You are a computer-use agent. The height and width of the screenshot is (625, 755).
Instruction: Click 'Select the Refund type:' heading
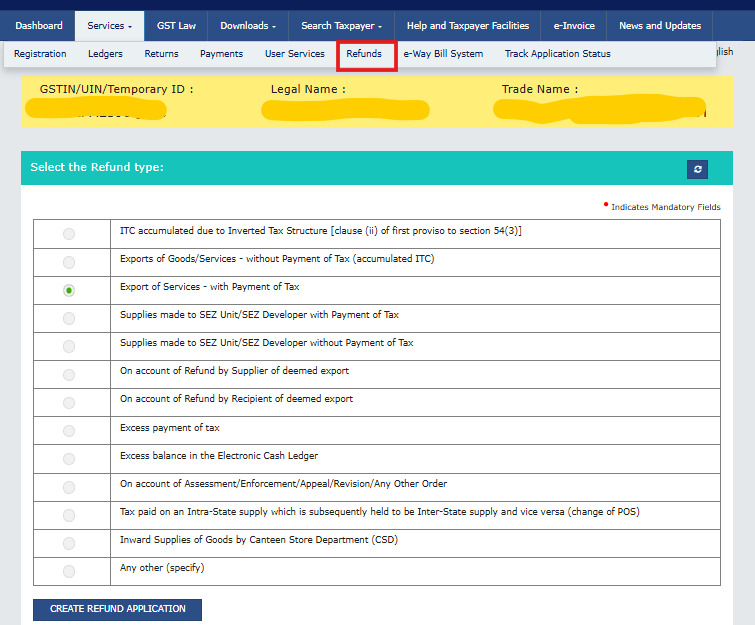pos(97,167)
